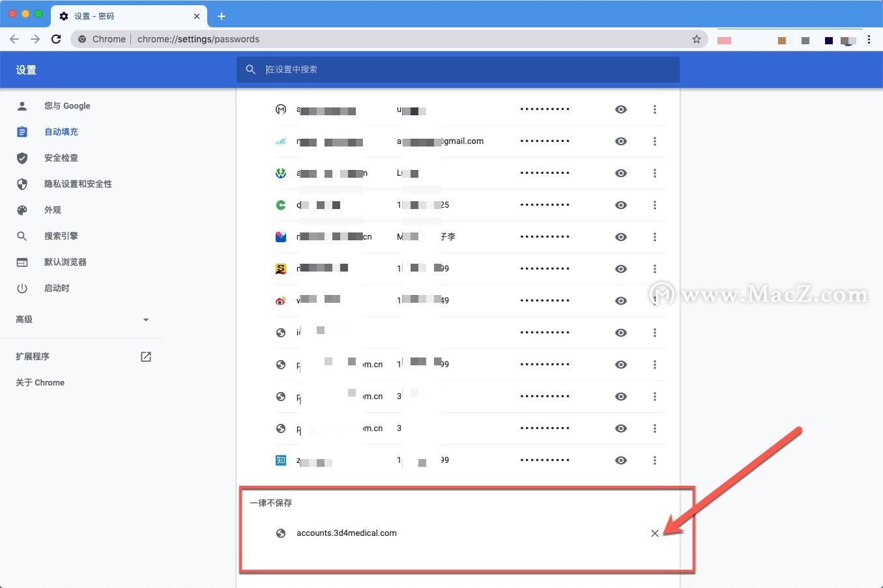Image resolution: width=883 pixels, height=588 pixels.
Task: Click the magnifier icon in settings search
Action: (x=250, y=70)
